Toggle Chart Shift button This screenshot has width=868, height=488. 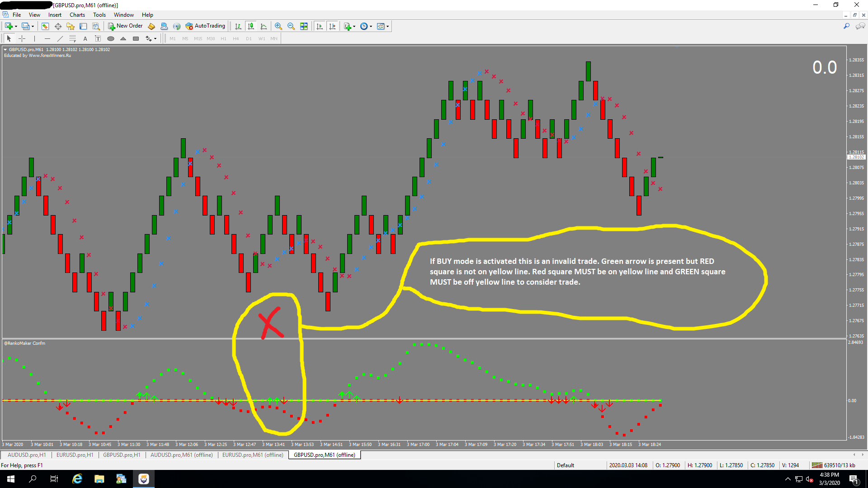tap(332, 26)
